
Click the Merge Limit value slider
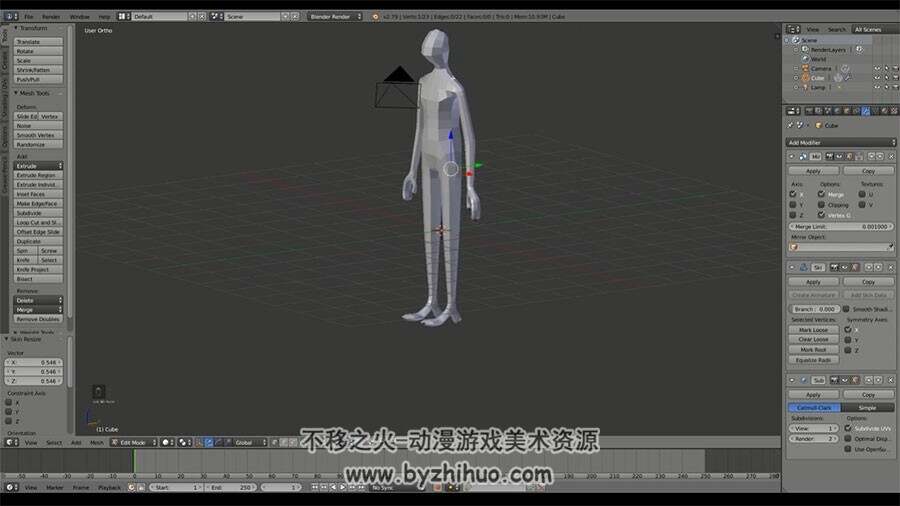[841, 227]
